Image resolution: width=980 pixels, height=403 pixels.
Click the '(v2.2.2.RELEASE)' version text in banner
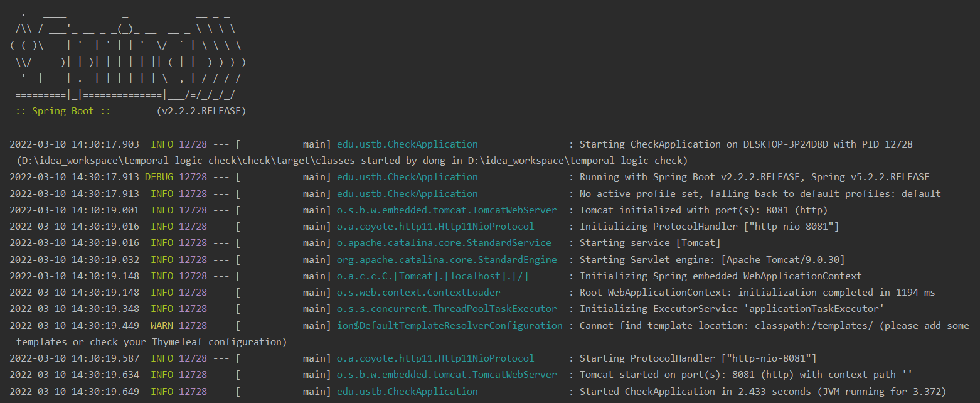tap(201, 111)
